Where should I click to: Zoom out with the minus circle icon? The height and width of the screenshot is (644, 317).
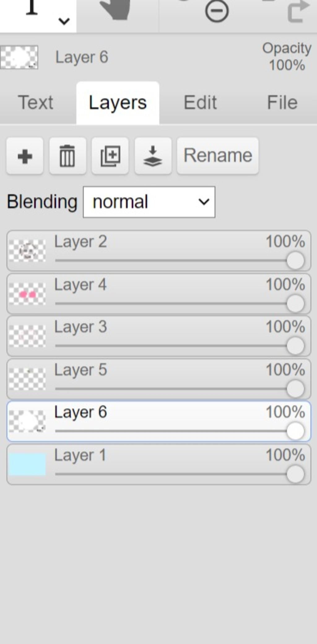coord(217,11)
